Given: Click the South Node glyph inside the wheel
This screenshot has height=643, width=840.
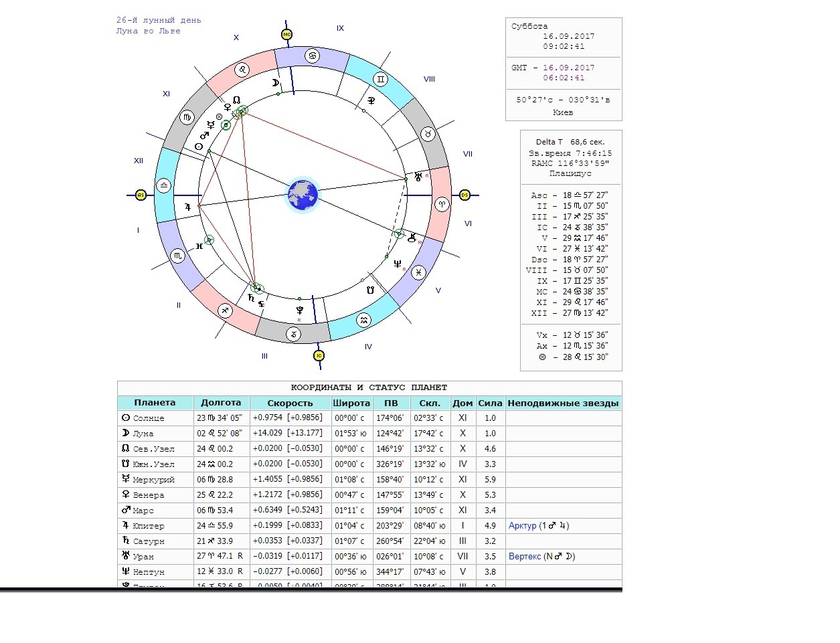Looking at the screenshot, I should tap(369, 290).
